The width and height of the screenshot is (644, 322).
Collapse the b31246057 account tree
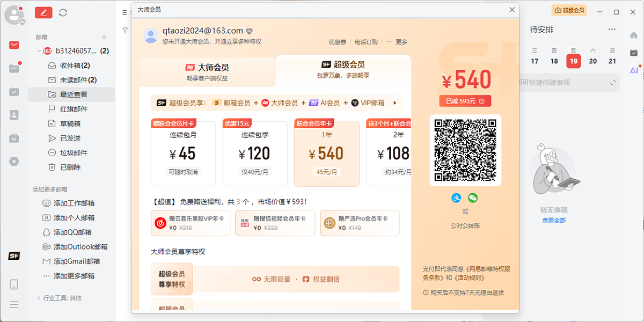click(x=39, y=51)
